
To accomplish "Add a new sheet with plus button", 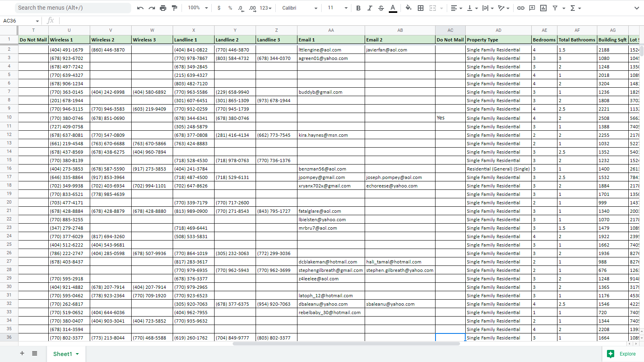I will (22, 354).
